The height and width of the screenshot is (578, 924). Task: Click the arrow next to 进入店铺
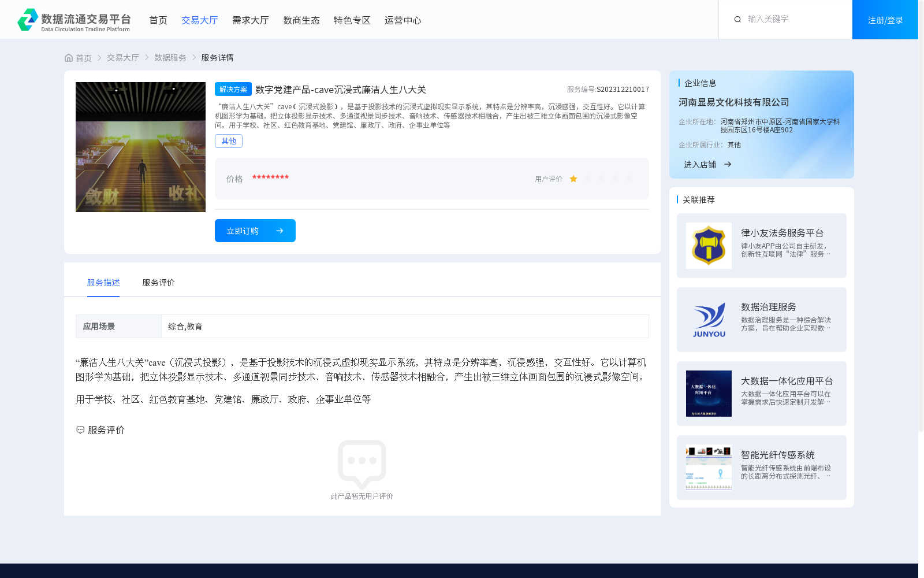(x=728, y=164)
